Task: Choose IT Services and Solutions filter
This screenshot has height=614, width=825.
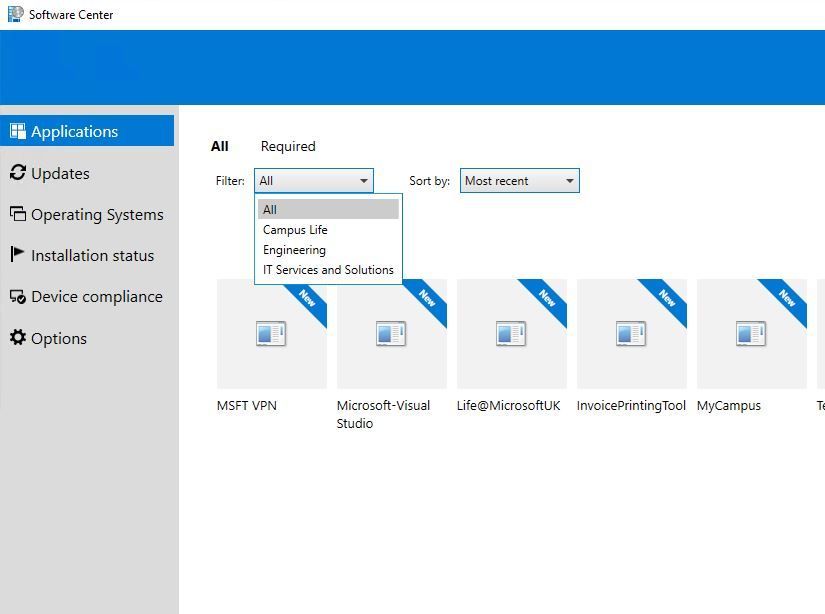Action: click(328, 269)
